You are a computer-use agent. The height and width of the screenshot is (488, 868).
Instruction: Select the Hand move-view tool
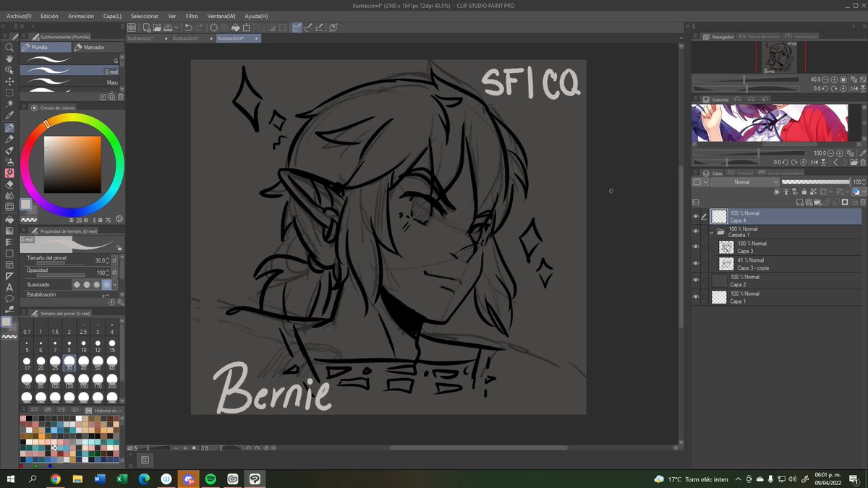point(9,59)
